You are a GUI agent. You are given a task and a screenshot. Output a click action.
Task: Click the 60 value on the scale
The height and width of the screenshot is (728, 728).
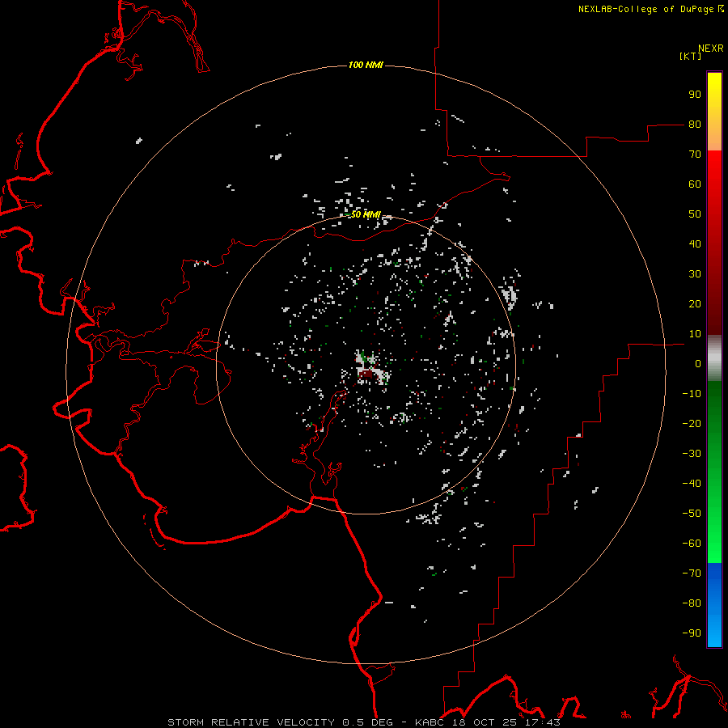click(695, 184)
